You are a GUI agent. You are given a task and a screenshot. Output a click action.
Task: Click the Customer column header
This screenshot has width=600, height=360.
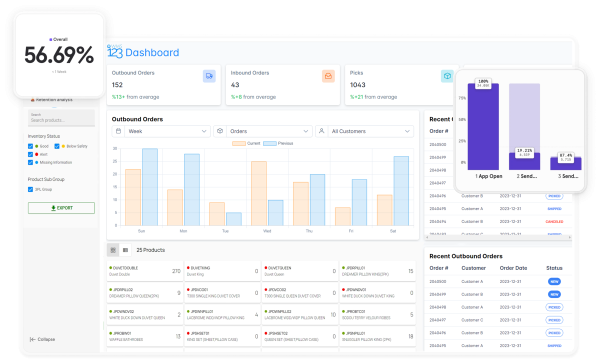click(x=473, y=268)
